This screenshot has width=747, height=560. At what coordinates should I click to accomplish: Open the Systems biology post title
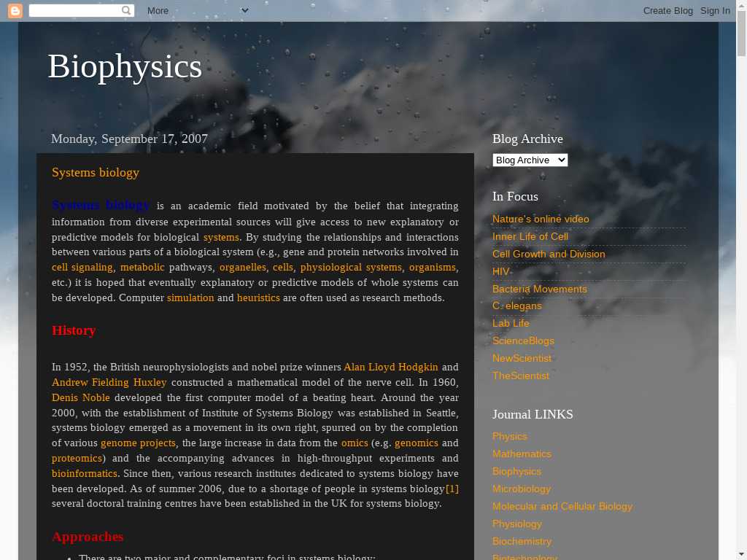[x=96, y=173]
